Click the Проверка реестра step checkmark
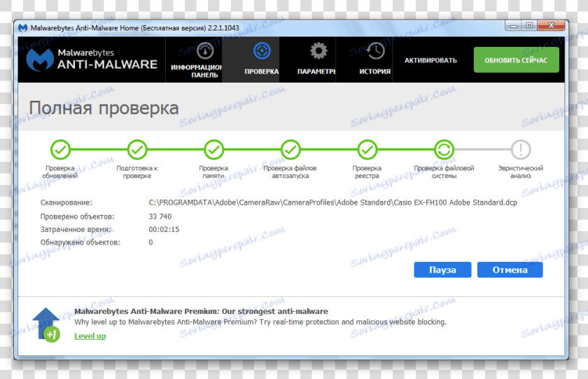 click(367, 150)
